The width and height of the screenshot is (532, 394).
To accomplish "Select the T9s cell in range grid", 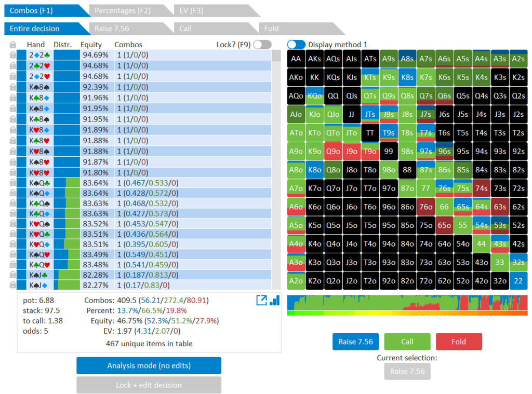I will pyautogui.click(x=389, y=133).
